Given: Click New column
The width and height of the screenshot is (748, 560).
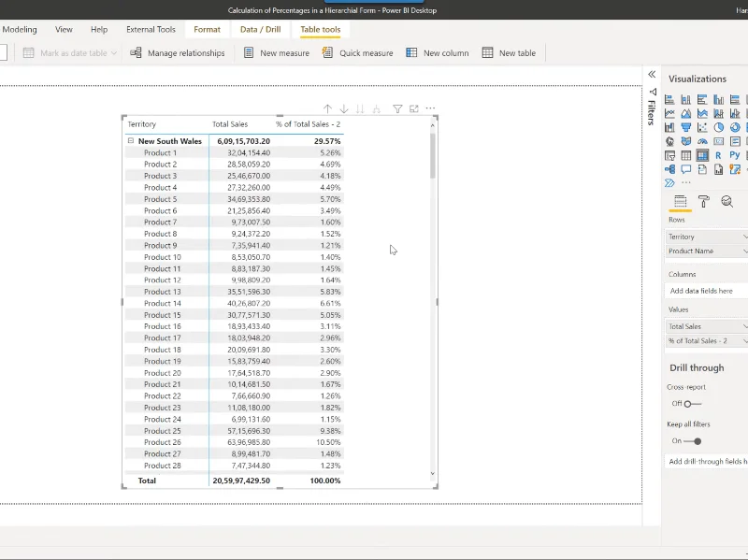Looking at the screenshot, I should pos(438,53).
